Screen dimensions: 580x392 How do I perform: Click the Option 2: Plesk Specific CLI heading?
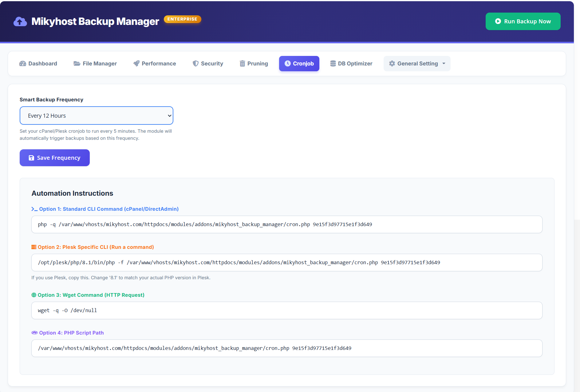[x=96, y=247]
